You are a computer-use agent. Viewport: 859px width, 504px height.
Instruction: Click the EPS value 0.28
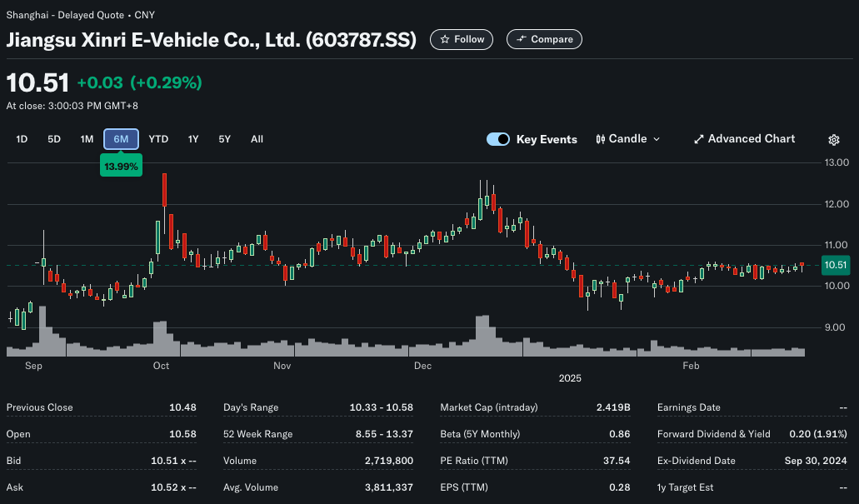[x=620, y=487]
